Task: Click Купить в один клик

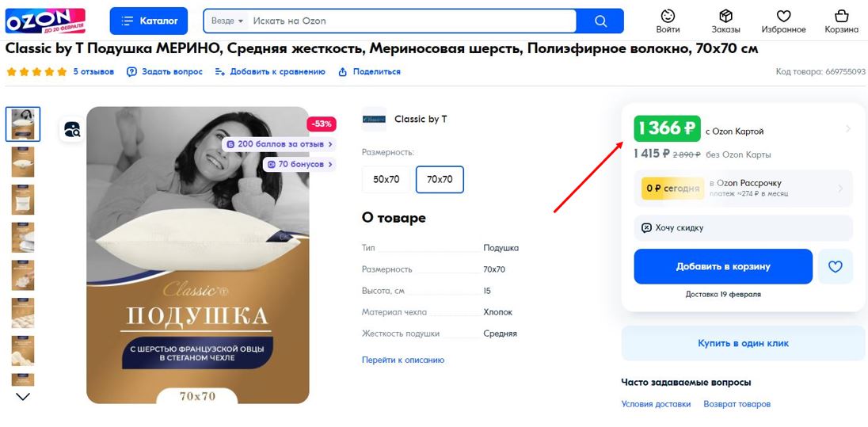Action: tap(743, 343)
